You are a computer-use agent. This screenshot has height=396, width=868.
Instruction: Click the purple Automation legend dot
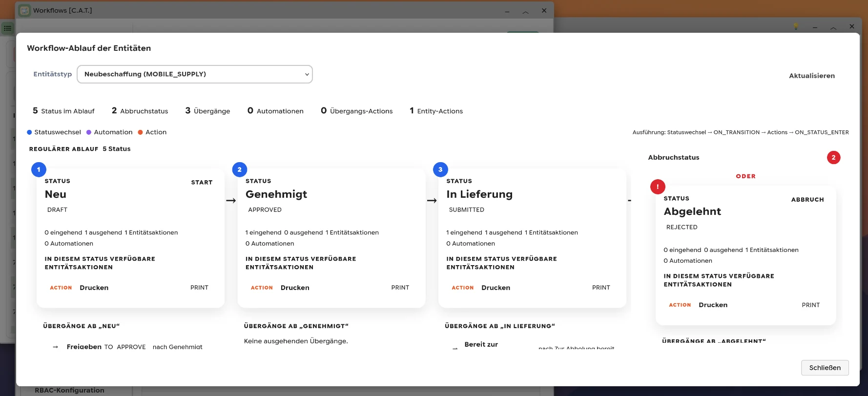click(89, 132)
